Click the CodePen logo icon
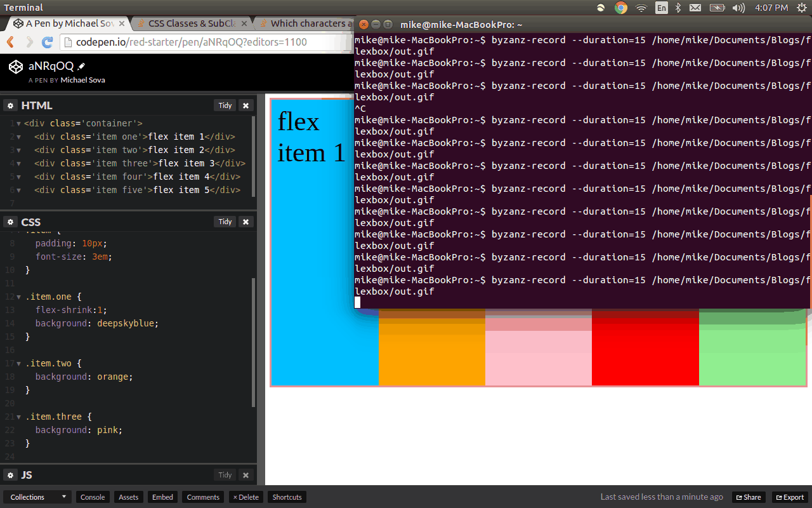This screenshot has width=812, height=508. [x=16, y=66]
